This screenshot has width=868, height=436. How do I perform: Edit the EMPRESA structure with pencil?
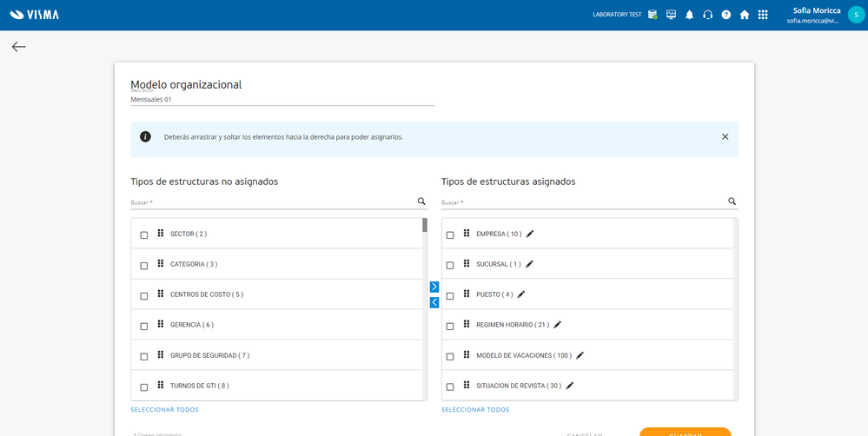click(530, 234)
